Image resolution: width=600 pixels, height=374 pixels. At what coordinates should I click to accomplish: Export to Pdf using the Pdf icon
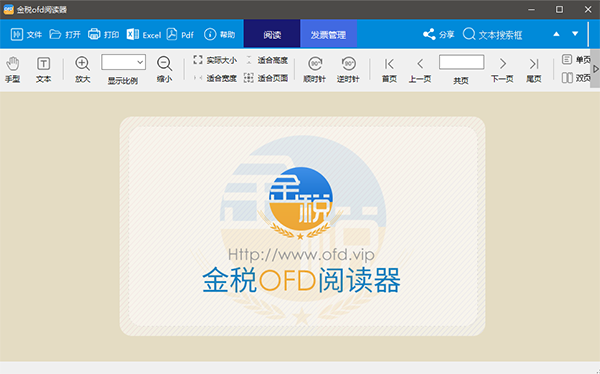point(172,34)
